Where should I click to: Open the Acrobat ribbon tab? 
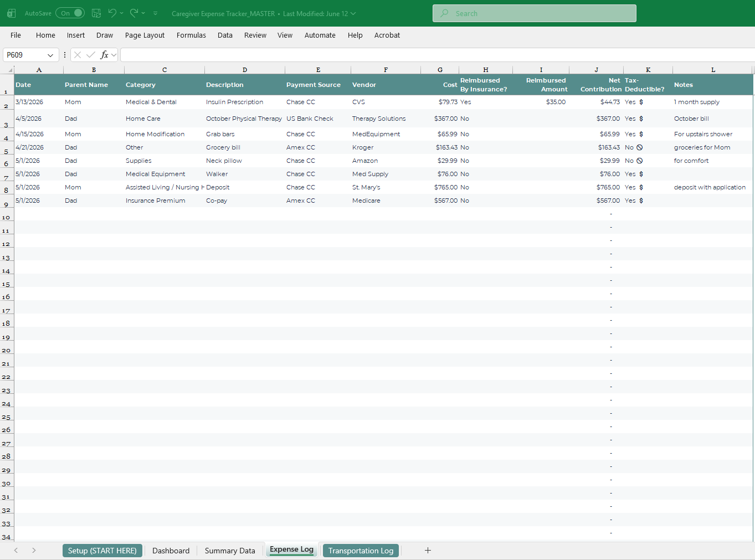click(x=387, y=35)
